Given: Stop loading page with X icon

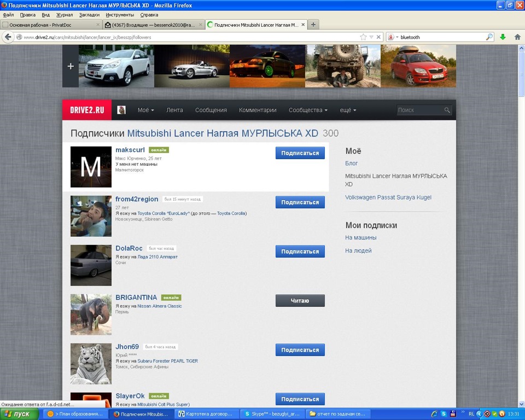Looking at the screenshot, I should pos(378,37).
